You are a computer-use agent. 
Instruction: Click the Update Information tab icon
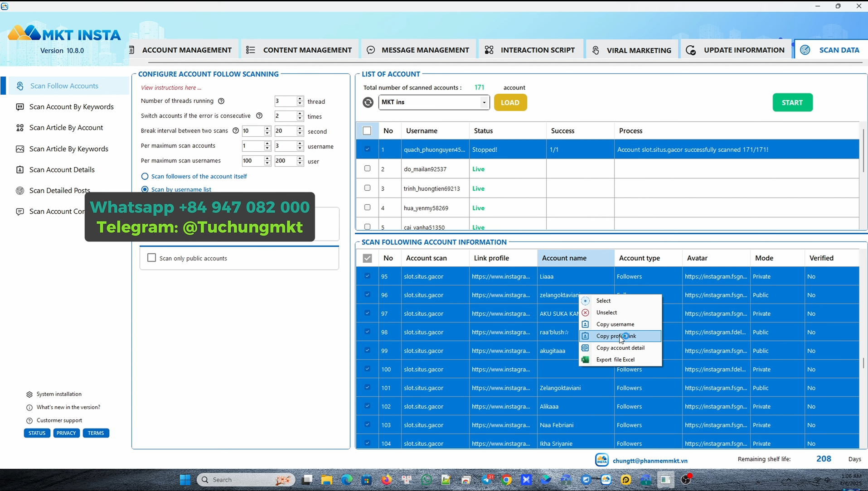(691, 50)
